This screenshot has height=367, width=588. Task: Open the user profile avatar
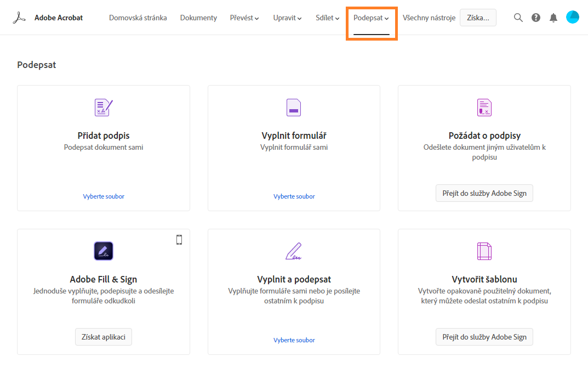point(572,18)
